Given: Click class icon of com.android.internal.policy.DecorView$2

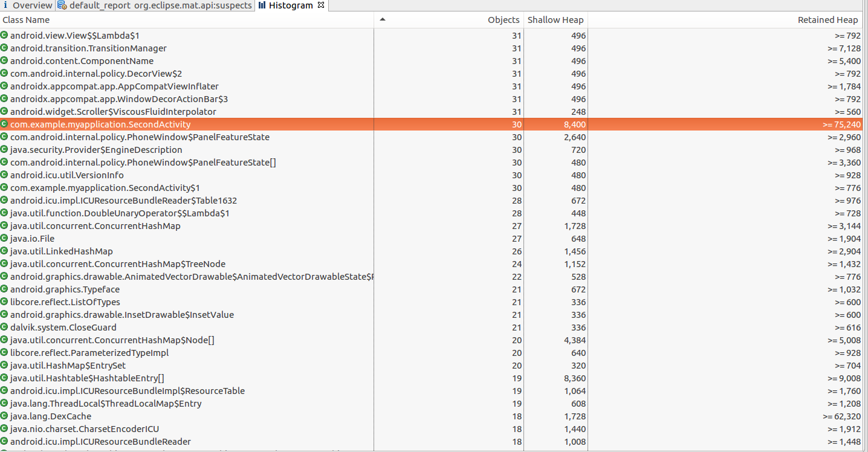Looking at the screenshot, I should pyautogui.click(x=4, y=74).
